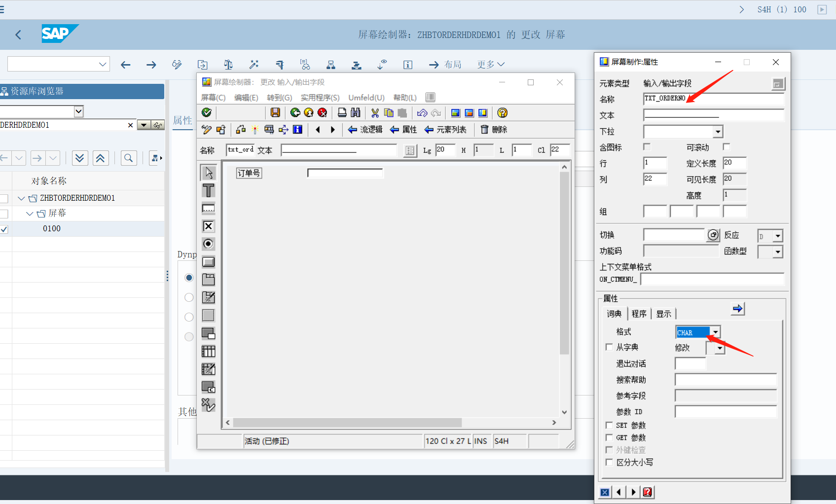Pick the radio button element tool in palette
Screen dimensions: 836x504
pyautogui.click(x=209, y=244)
